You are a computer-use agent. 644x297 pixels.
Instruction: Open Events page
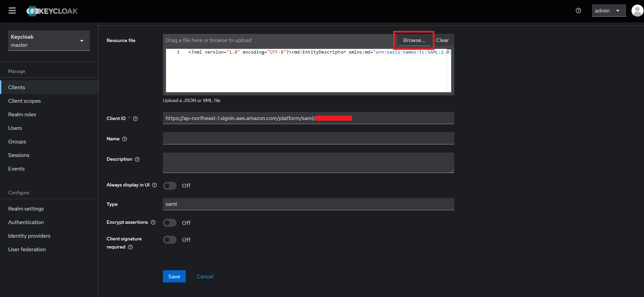click(49, 169)
